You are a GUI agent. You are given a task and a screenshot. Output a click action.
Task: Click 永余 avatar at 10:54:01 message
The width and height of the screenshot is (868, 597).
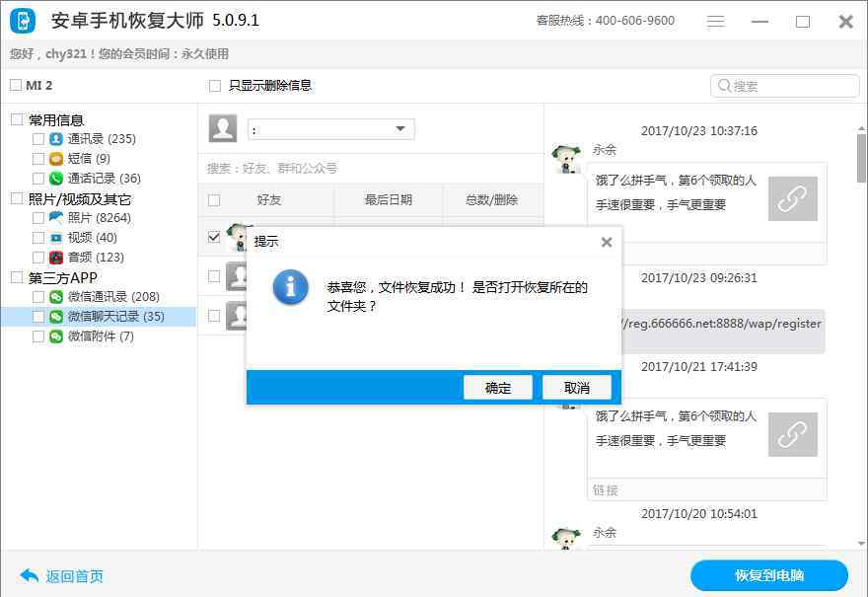tap(566, 538)
